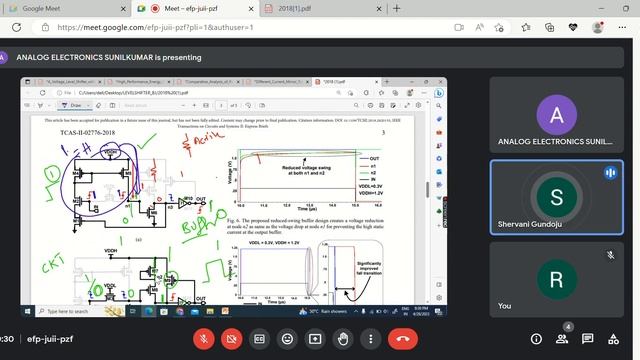The height and width of the screenshot is (360, 640).
Task: Open browser Collections
Action: tap(549, 27)
